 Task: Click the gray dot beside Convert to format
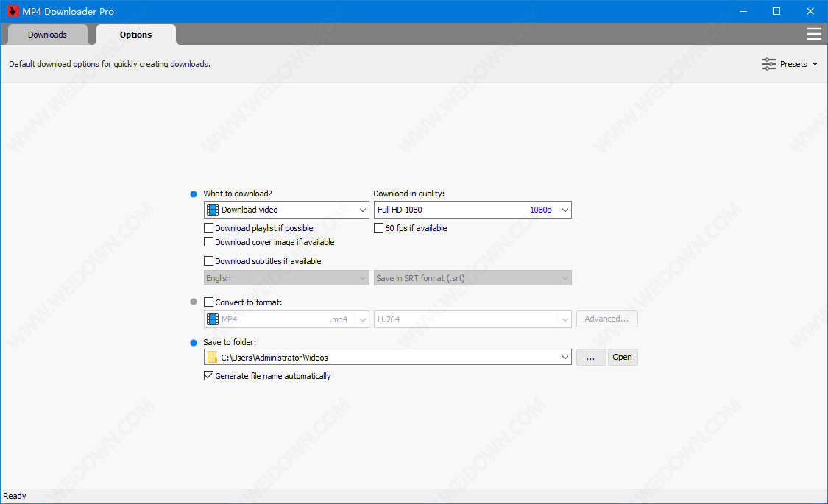(194, 302)
